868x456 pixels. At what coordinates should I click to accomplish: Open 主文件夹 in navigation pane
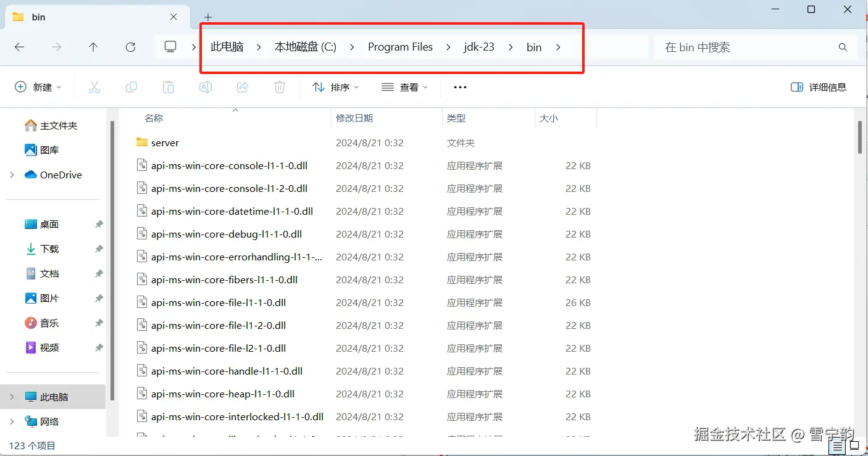coord(51,125)
